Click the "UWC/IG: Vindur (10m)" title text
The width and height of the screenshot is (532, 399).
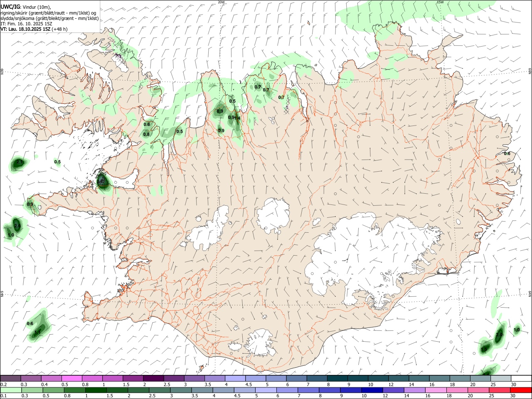coord(26,7)
